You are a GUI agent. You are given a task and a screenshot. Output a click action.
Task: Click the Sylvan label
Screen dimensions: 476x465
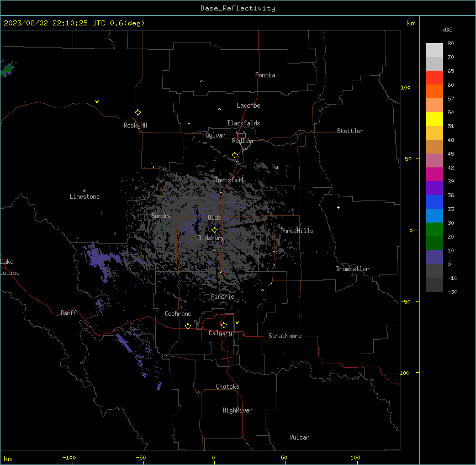tap(215, 135)
